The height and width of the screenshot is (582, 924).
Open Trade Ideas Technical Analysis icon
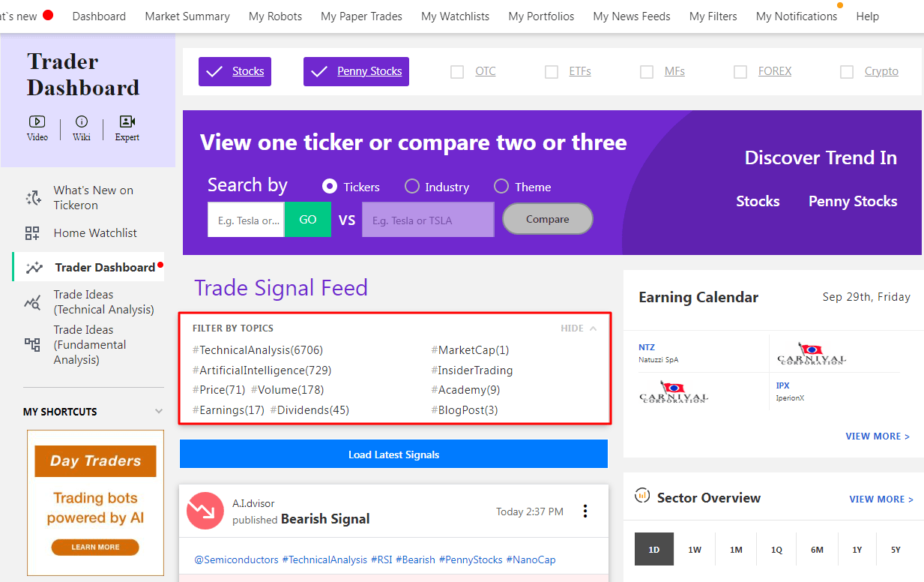pos(32,303)
